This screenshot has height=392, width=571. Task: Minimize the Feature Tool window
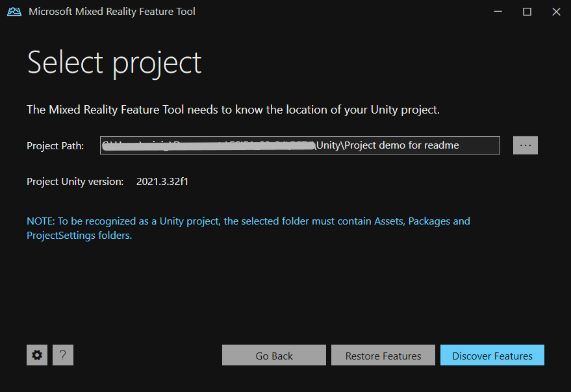tap(497, 12)
